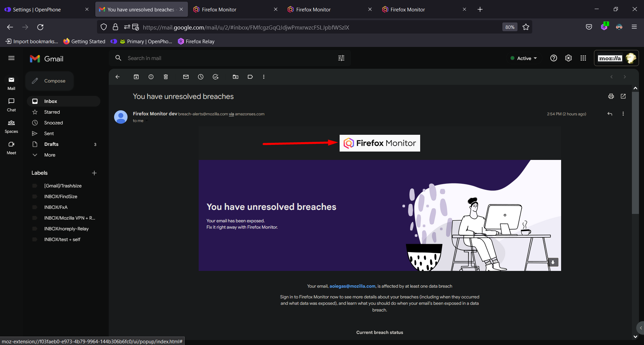This screenshot has width=644, height=345.
Task: Open the Active status dropdown
Action: point(524,58)
